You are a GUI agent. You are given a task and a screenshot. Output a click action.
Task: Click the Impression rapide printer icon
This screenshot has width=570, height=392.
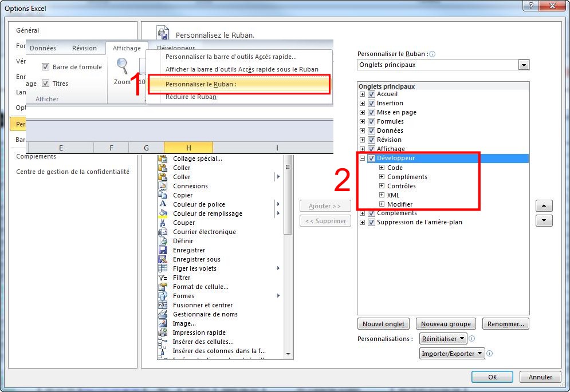(163, 332)
